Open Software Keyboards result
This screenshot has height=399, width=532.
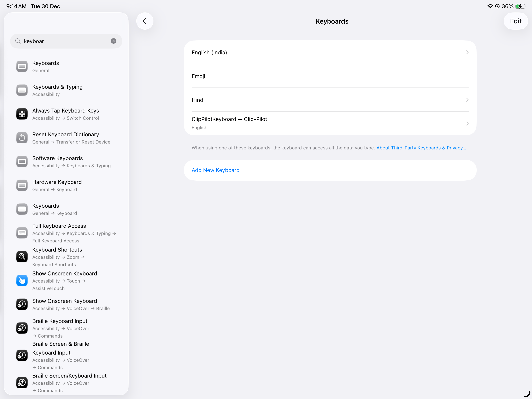66,162
